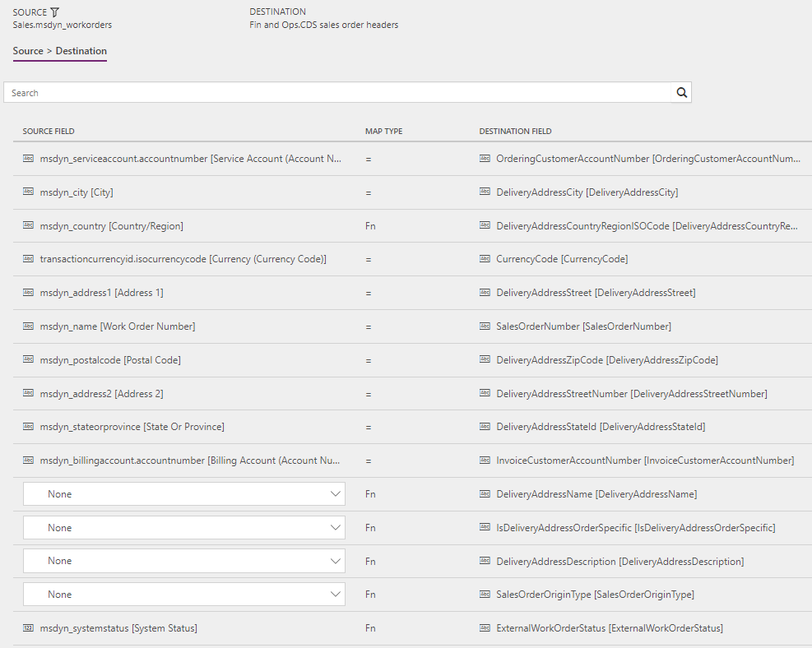Select SalesOrderOriginType destination field text
This screenshot has height=648, width=812.
click(595, 595)
